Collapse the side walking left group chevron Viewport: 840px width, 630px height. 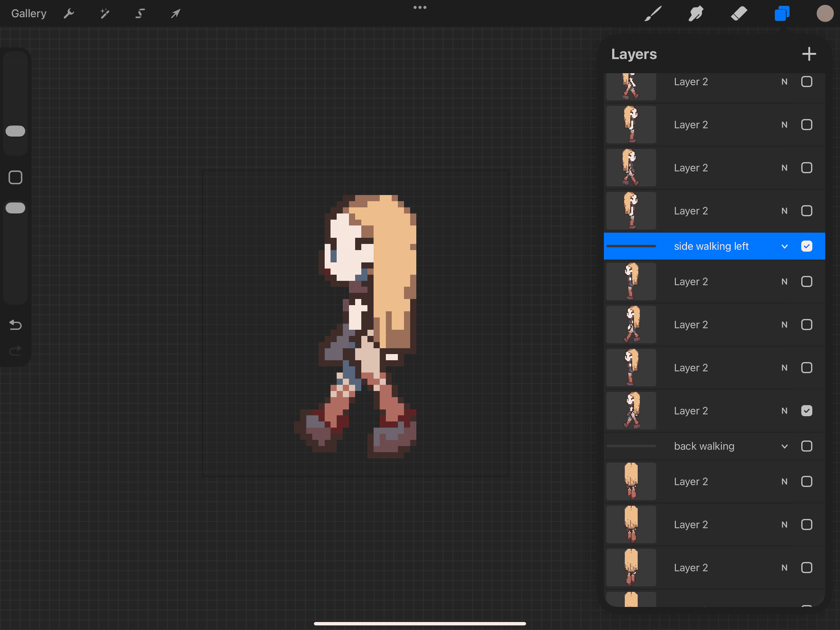point(785,246)
